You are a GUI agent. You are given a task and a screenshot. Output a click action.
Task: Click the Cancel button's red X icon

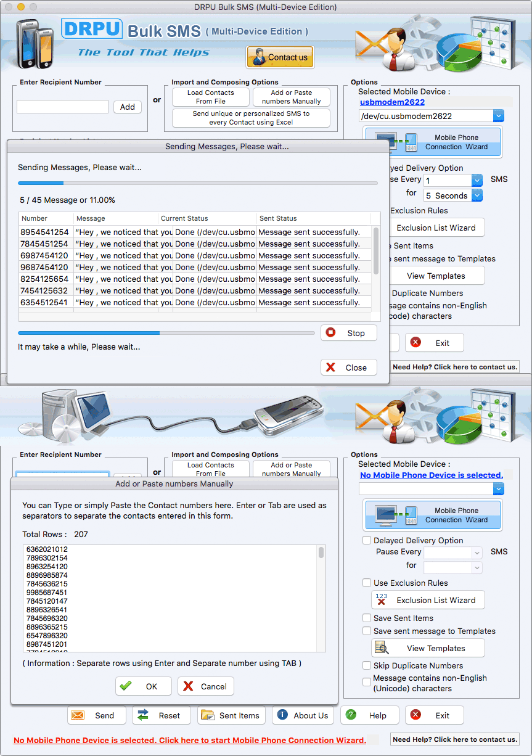[x=189, y=686]
